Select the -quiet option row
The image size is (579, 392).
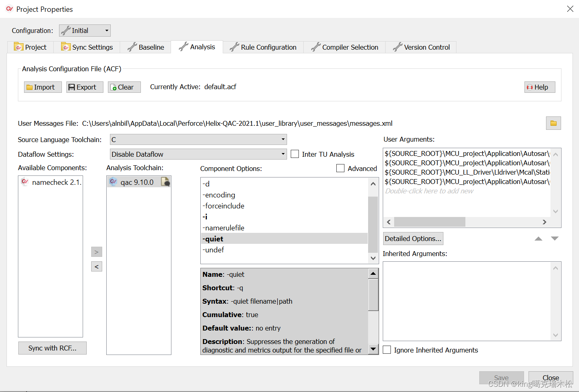point(284,239)
